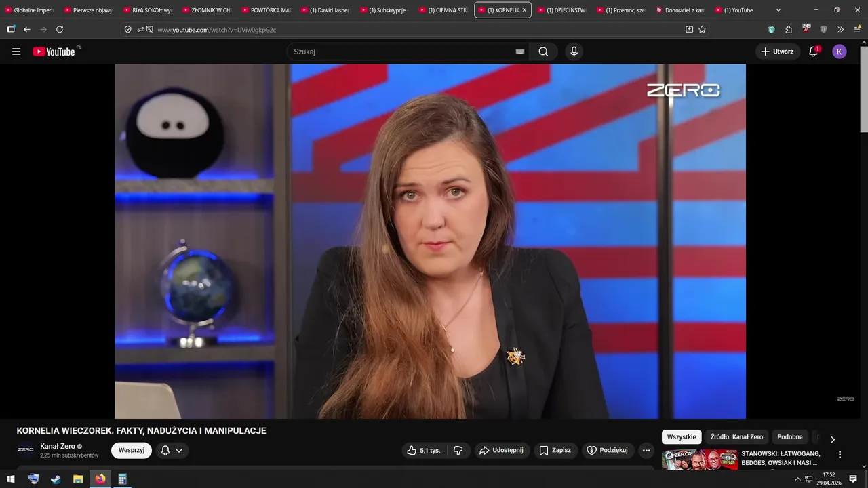Viewport: 868px width, 488px height.
Task: Open the grey shield extension icon
Action: pyautogui.click(x=823, y=29)
